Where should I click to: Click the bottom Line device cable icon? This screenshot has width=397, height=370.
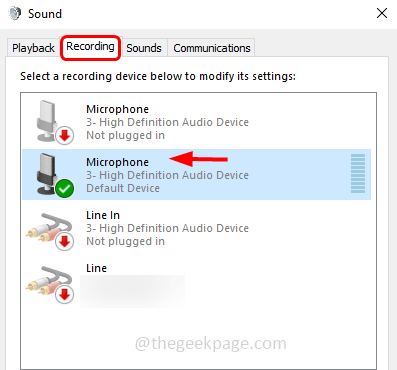[x=49, y=282]
